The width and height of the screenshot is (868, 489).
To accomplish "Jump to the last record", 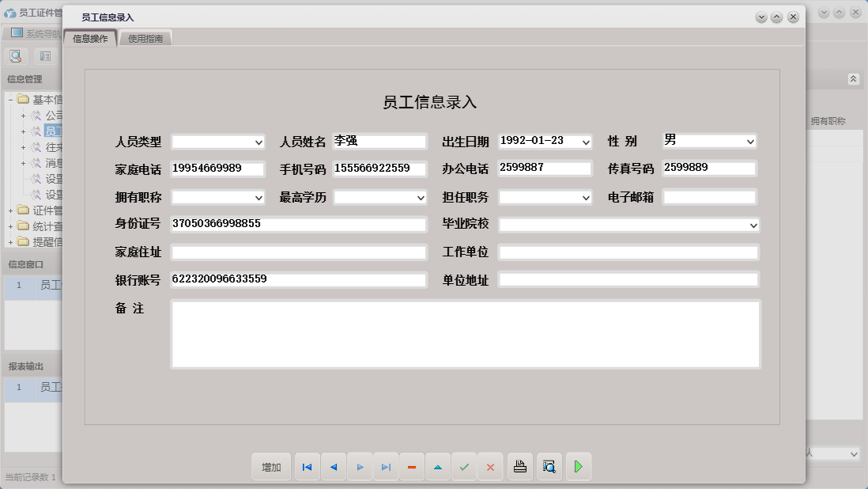I will 386,467.
